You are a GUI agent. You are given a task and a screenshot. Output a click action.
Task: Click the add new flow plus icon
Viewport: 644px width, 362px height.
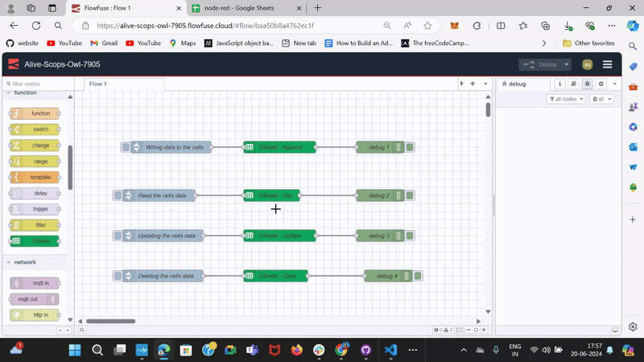coord(473,84)
